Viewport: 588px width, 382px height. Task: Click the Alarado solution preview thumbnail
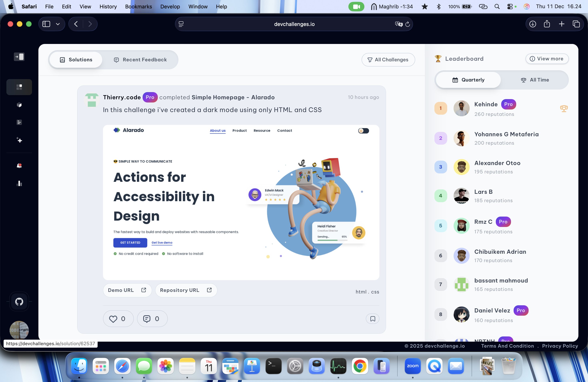(x=241, y=202)
